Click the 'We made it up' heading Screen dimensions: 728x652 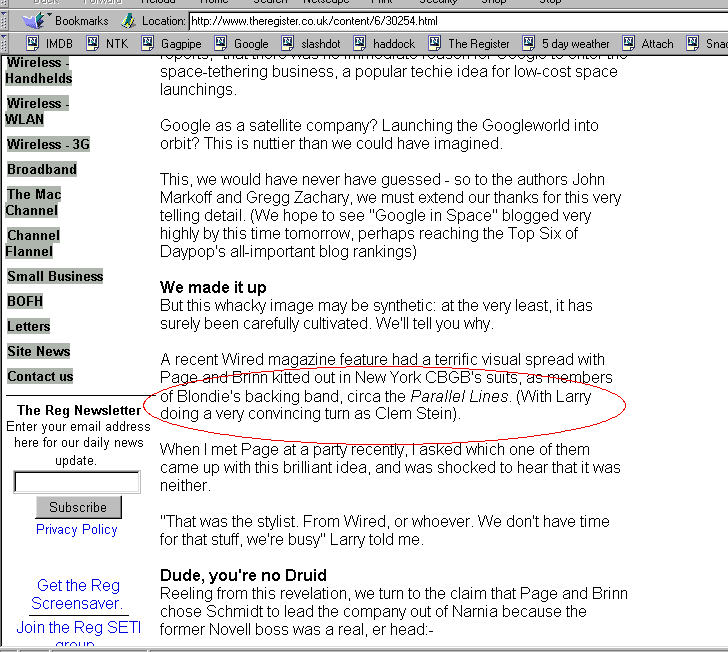[213, 287]
